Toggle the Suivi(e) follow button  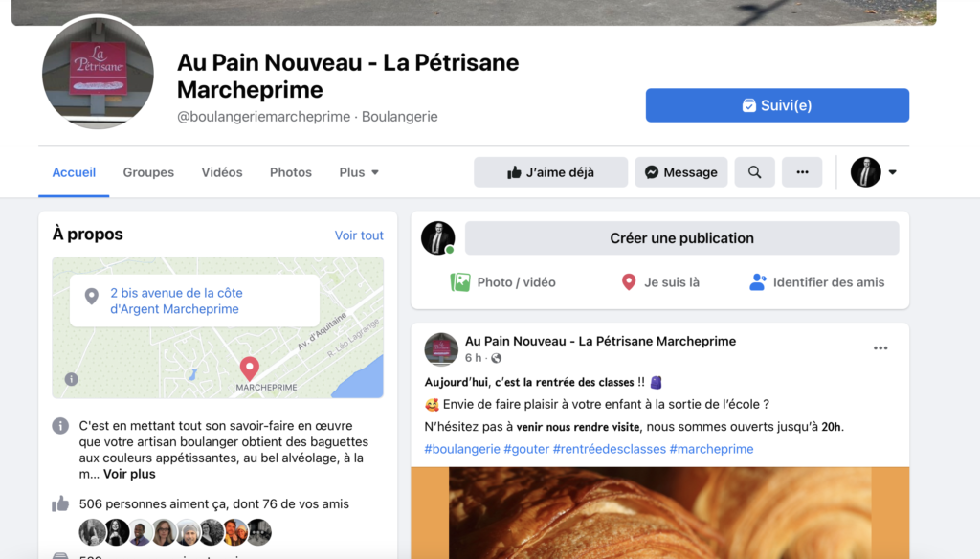coord(777,105)
